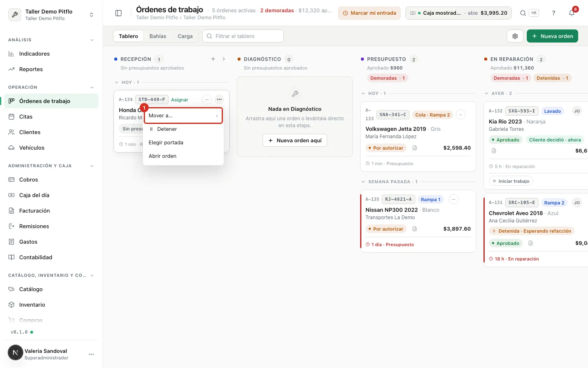Switch to the Tablero tab
Viewport: 588px width, 368px height.
128,36
